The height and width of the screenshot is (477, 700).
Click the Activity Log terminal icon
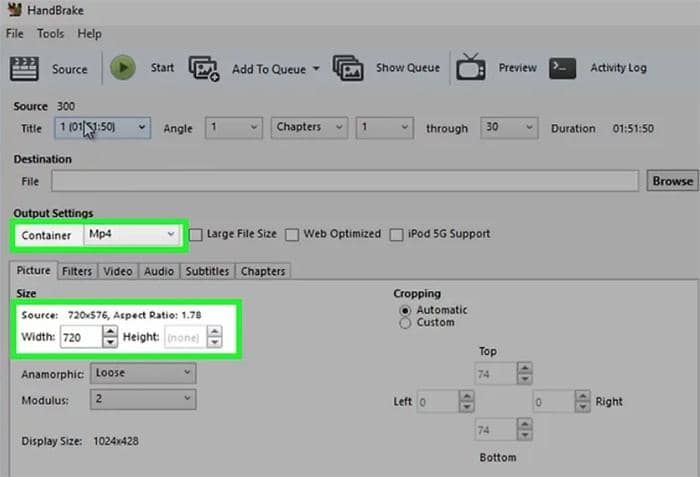coord(562,68)
